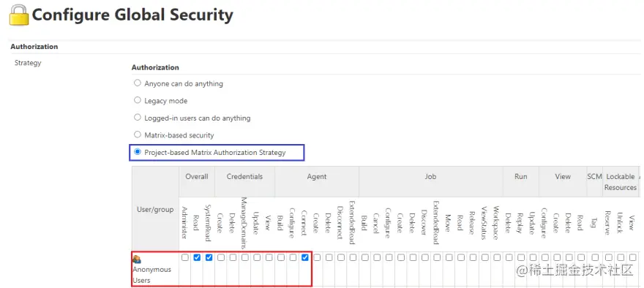Tick Credentials ManageDomains for Anonymous Users
This screenshot has width=644, height=288.
(x=244, y=257)
